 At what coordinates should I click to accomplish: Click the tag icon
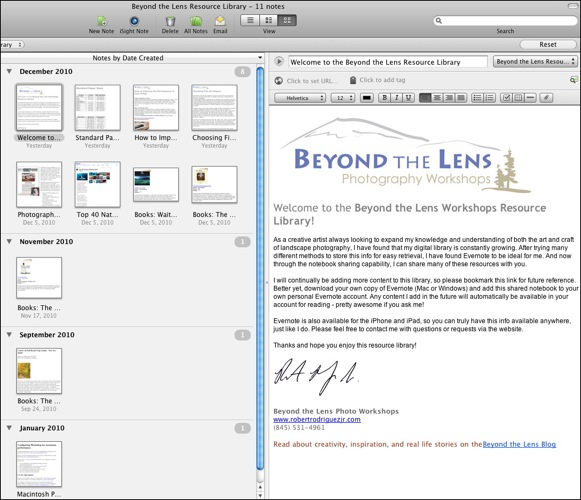(x=353, y=80)
